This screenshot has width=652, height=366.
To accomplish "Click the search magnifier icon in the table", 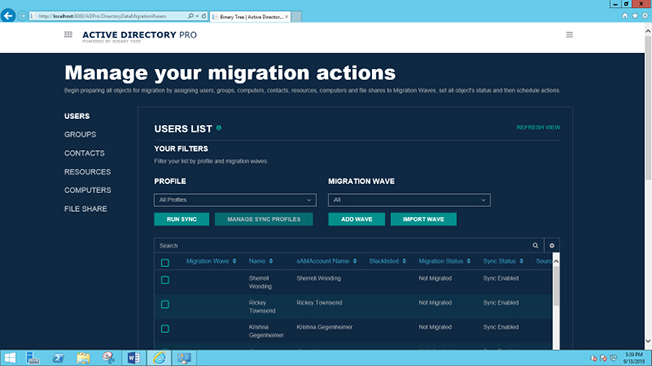I will pyautogui.click(x=535, y=245).
